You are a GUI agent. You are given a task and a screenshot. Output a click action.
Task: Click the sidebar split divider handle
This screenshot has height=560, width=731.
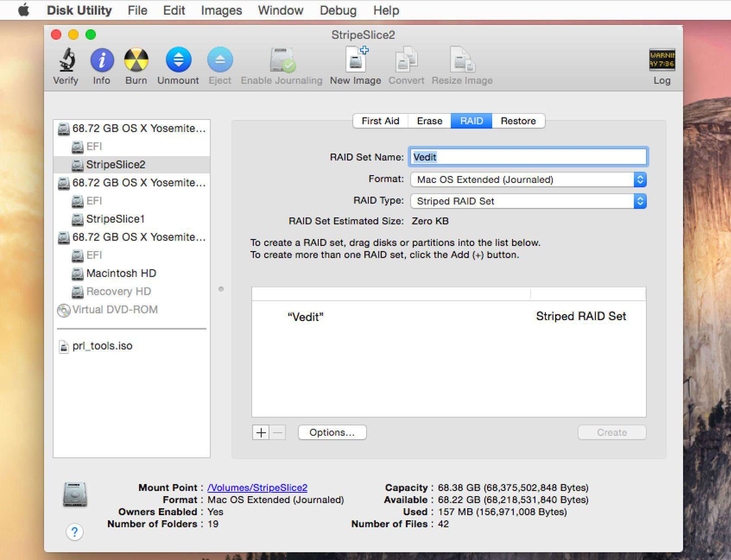click(x=221, y=289)
